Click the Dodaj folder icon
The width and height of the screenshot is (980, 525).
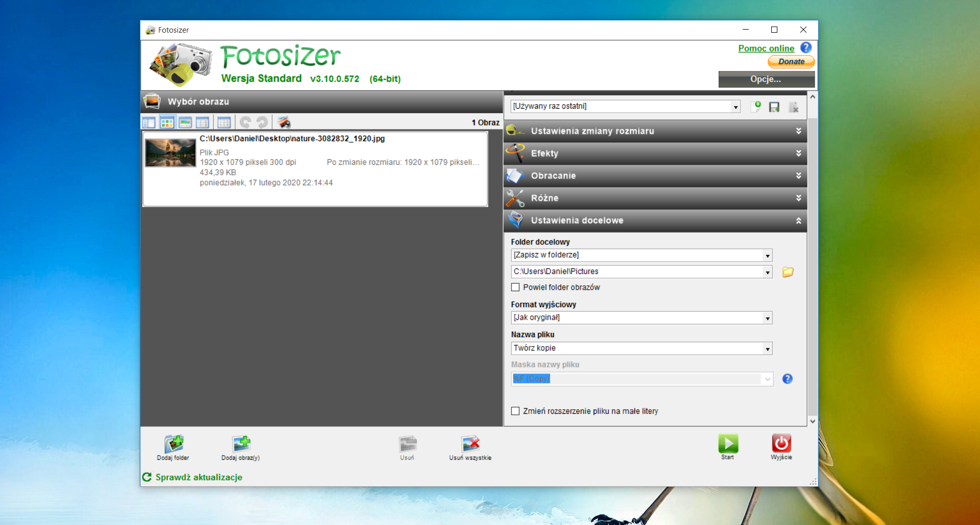pos(173,444)
